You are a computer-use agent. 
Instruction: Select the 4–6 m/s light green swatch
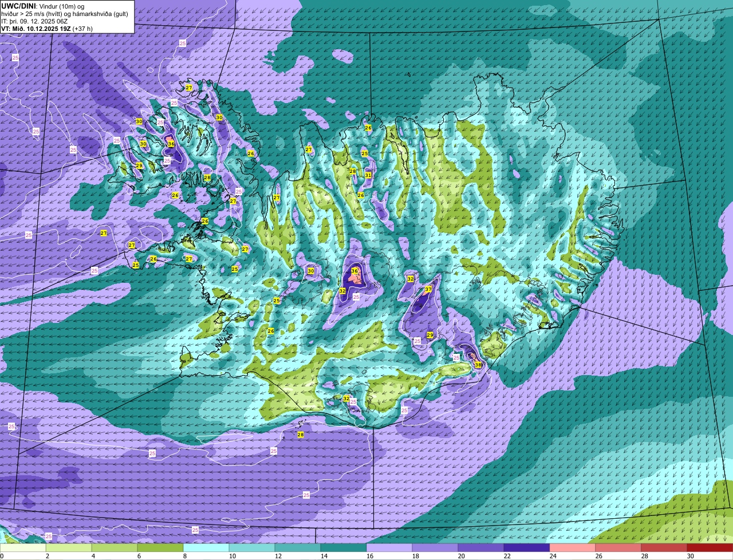coord(115,547)
